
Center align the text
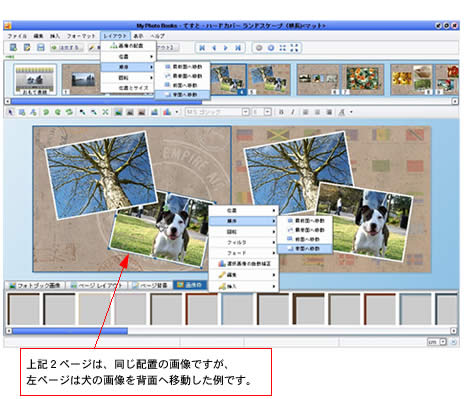[317, 112]
